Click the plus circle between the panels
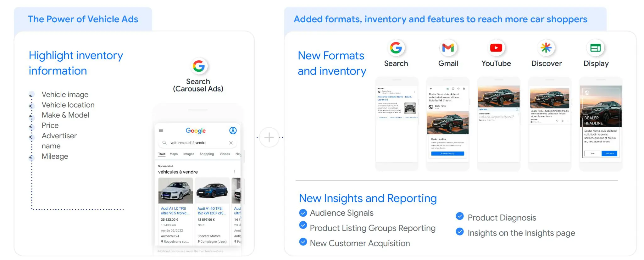 [269, 137]
